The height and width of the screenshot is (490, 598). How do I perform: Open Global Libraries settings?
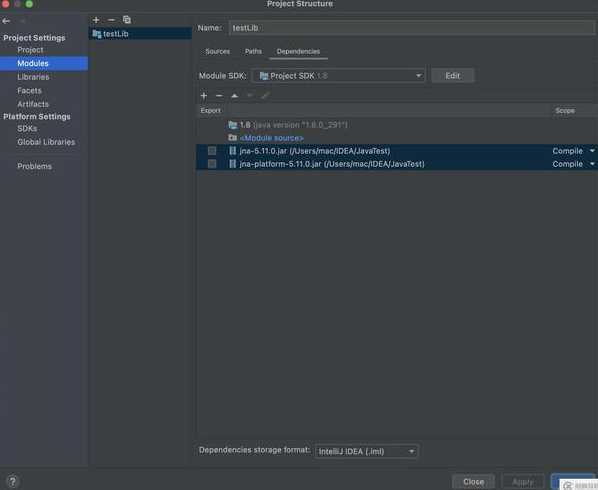(46, 142)
